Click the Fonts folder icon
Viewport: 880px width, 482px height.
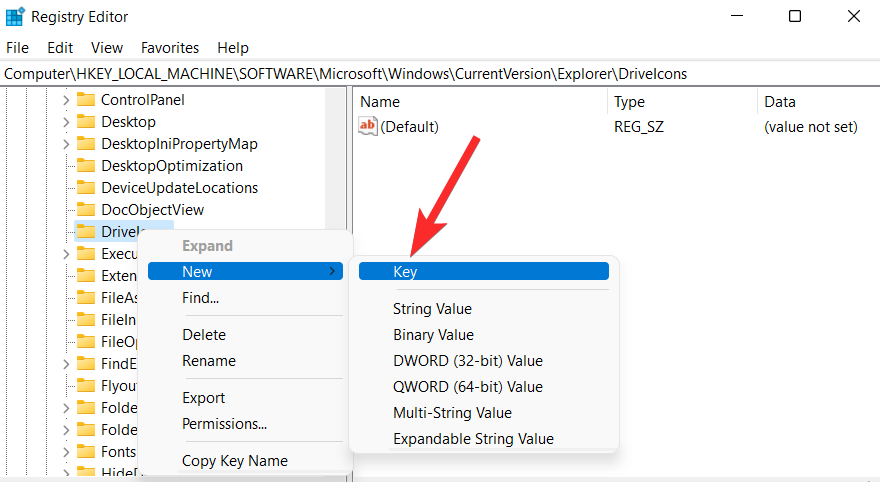86,451
